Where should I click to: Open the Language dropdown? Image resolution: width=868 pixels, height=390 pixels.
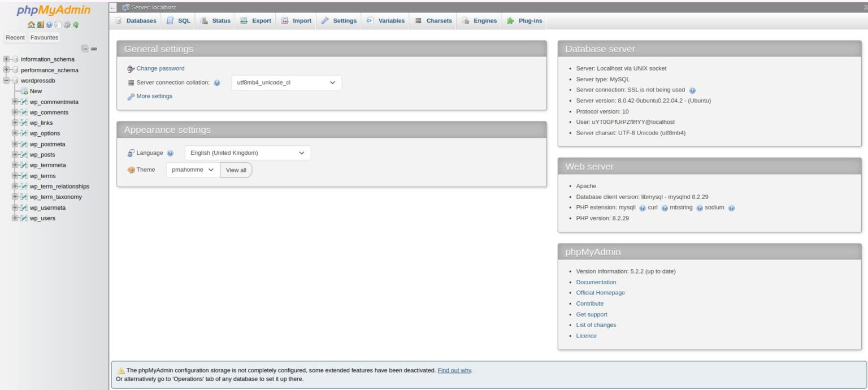tap(246, 153)
